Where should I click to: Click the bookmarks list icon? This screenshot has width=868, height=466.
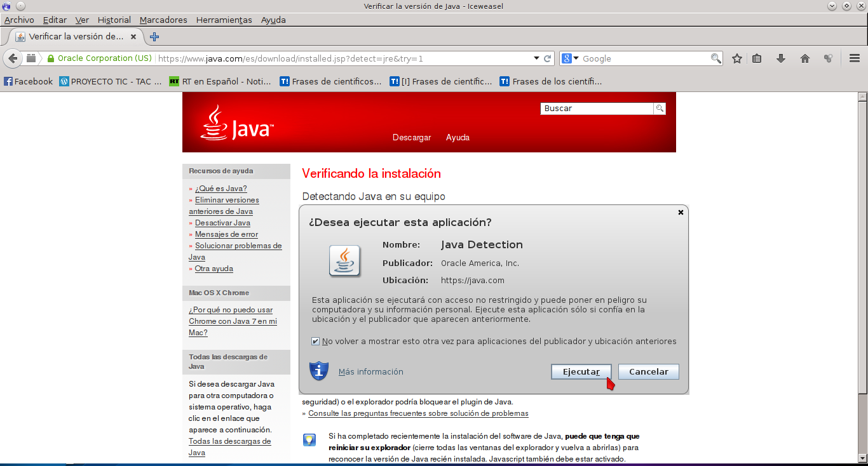757,58
